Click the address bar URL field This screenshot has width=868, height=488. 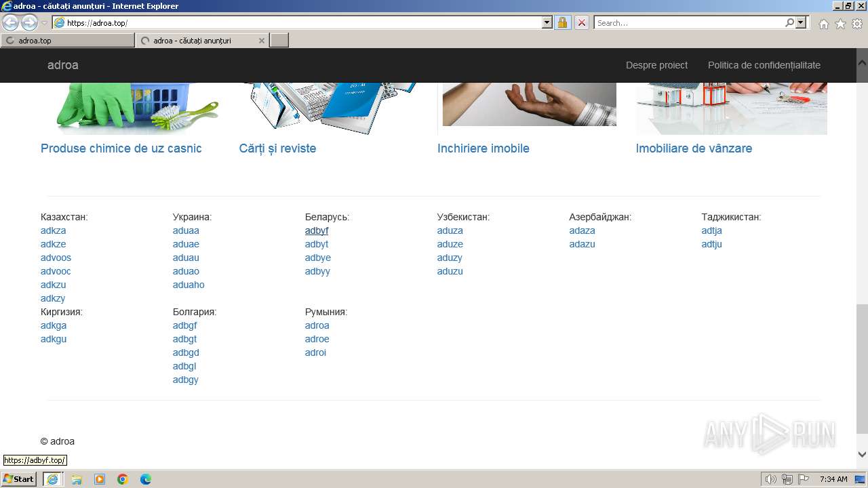(297, 22)
